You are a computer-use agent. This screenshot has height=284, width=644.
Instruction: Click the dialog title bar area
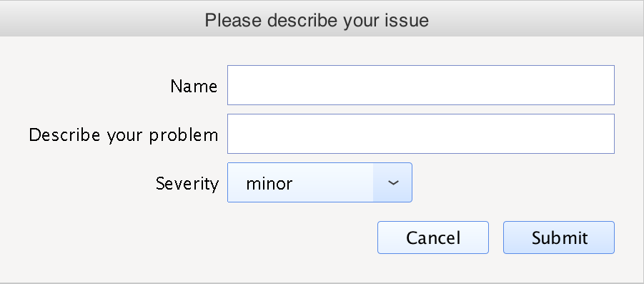click(322, 19)
